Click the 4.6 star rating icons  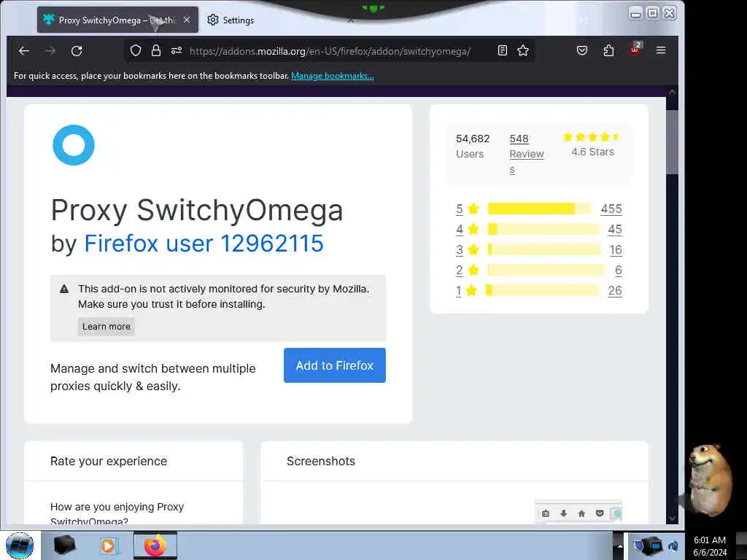[x=591, y=137]
